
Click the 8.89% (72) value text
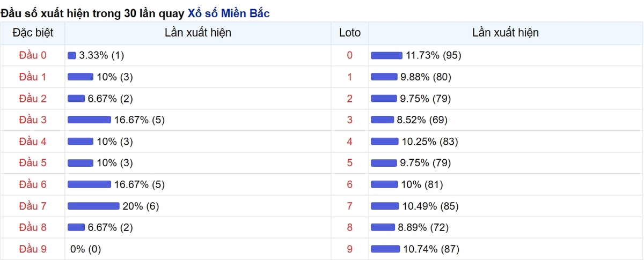[x=423, y=227]
